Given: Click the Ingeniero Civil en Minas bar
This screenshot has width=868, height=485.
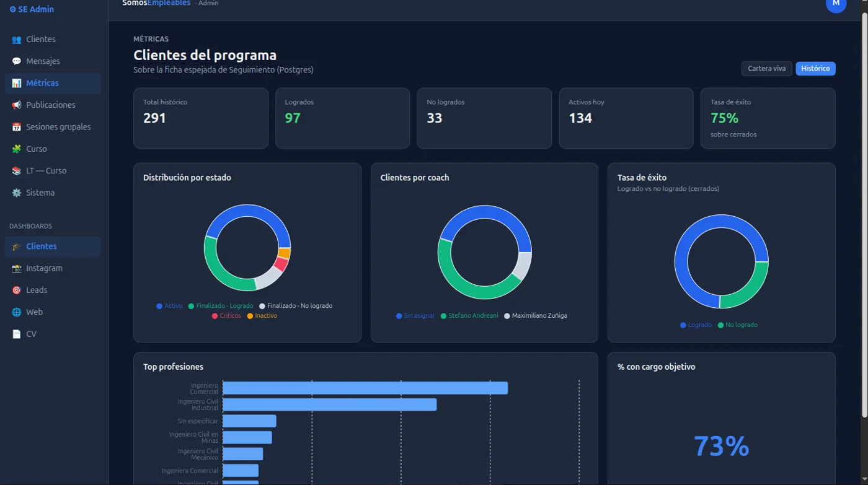Looking at the screenshot, I should 247,438.
